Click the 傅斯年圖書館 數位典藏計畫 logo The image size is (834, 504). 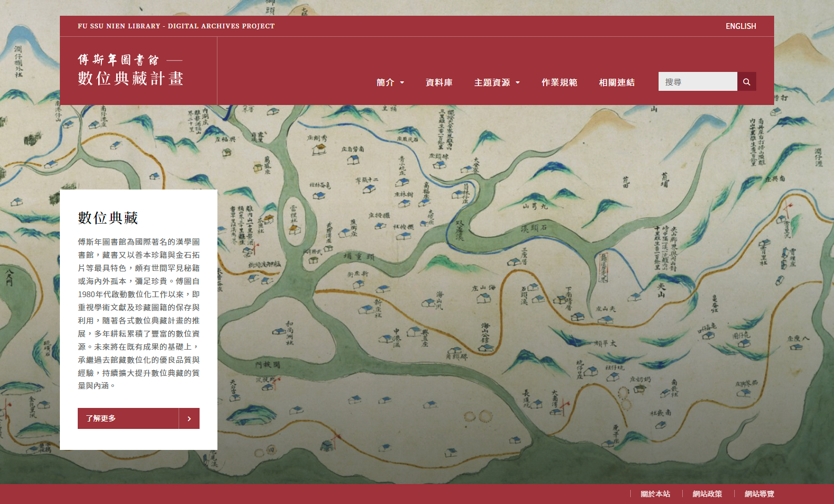[x=131, y=70]
